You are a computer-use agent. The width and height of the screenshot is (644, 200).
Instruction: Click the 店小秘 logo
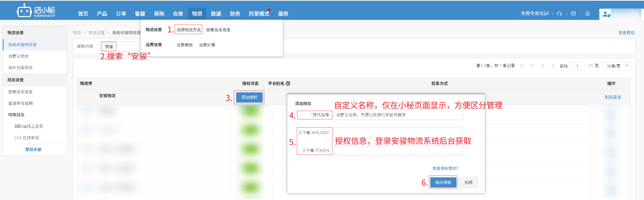(x=36, y=11)
